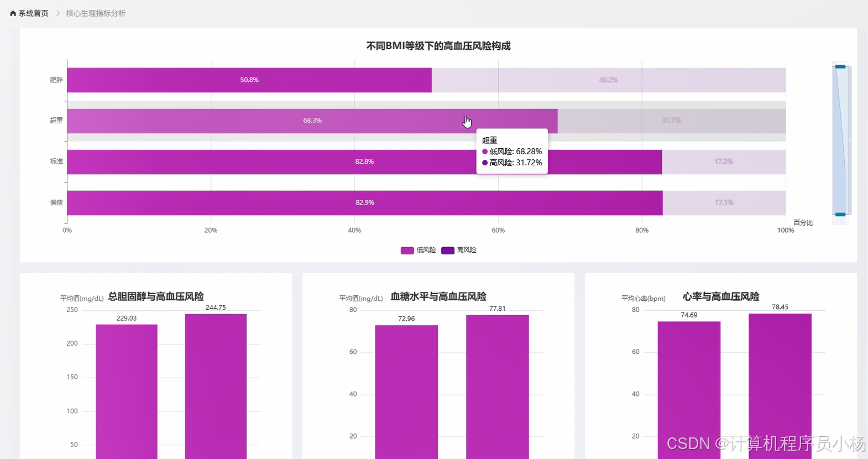Click the 60 tick on the blood sugar chart

coord(353,352)
